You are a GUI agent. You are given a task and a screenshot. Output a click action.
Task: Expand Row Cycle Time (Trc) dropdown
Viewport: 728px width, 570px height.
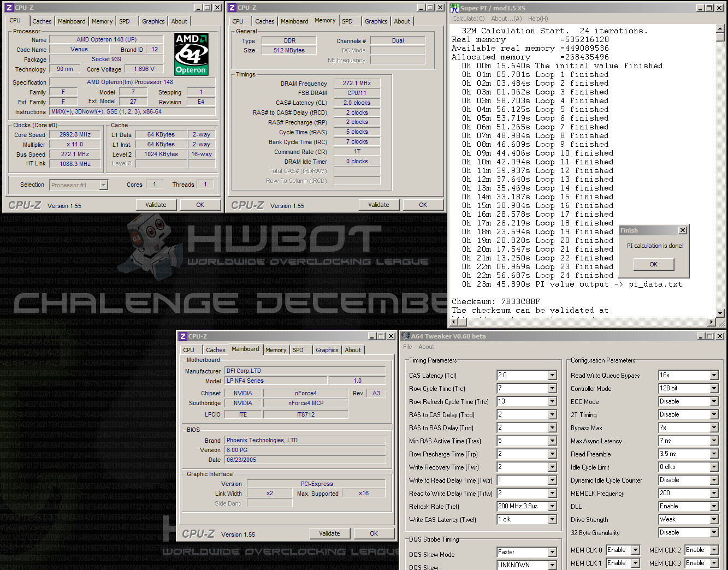click(553, 389)
